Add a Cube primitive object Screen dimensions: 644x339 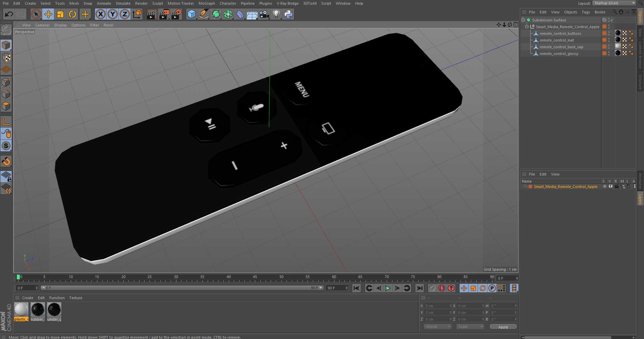pos(192,14)
